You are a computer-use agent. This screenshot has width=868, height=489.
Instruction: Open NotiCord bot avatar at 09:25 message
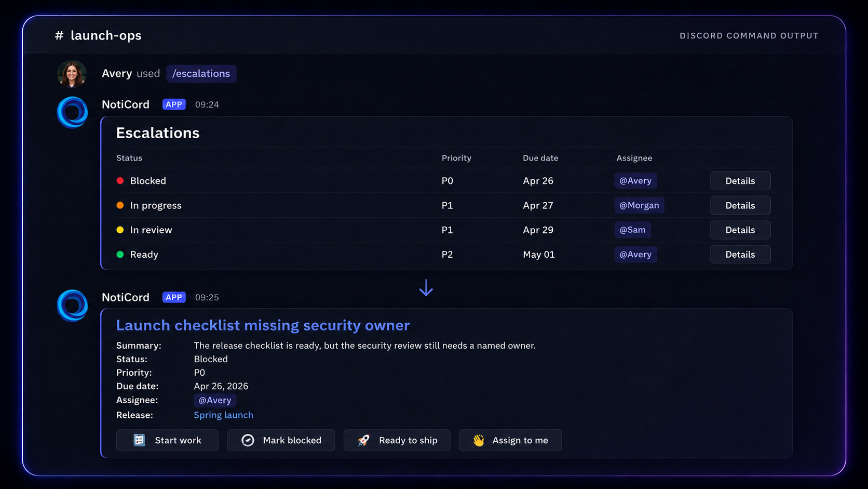(x=72, y=306)
